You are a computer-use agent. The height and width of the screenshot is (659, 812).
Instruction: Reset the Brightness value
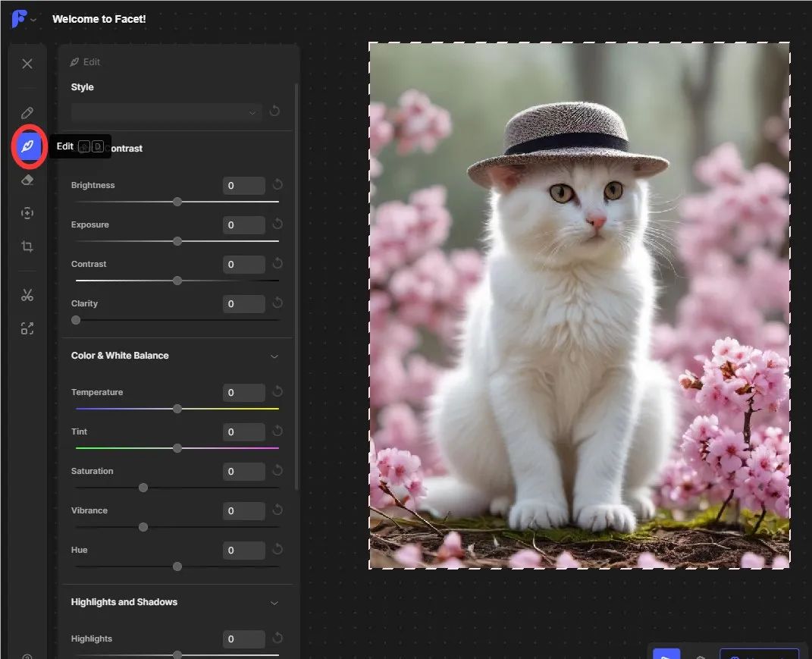click(277, 185)
